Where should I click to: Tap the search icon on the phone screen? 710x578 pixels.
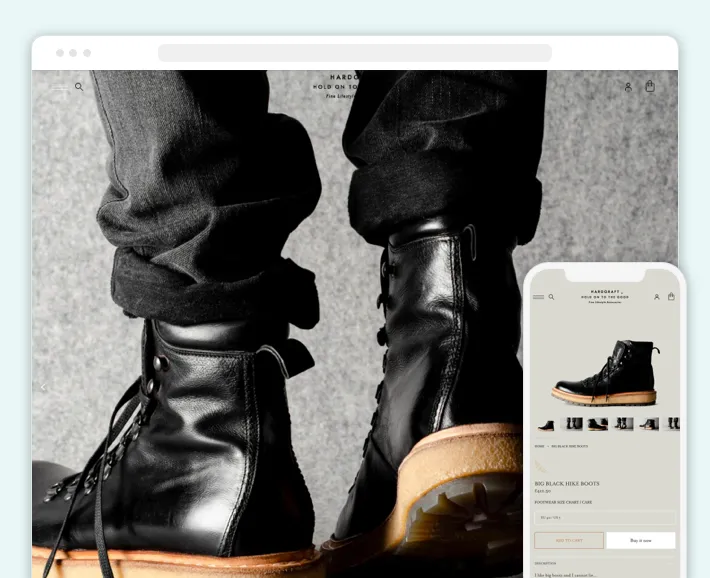(552, 297)
